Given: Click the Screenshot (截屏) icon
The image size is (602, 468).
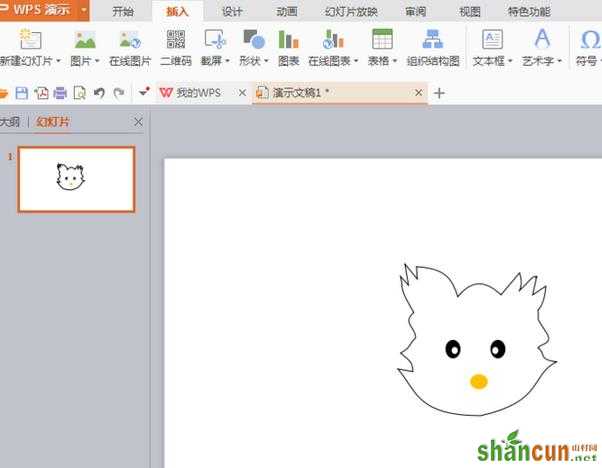Looking at the screenshot, I should (x=215, y=39).
